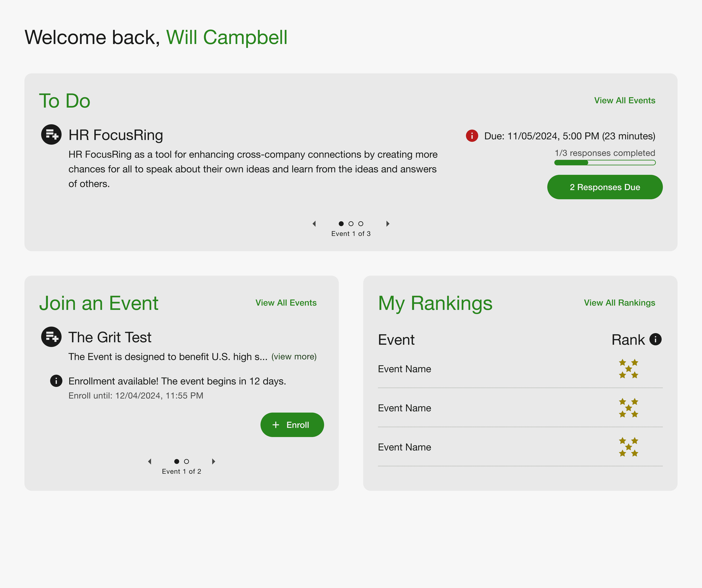Screen dimensions: 702x588
Task: Go to previous To Do event arrow
Action: tap(314, 224)
